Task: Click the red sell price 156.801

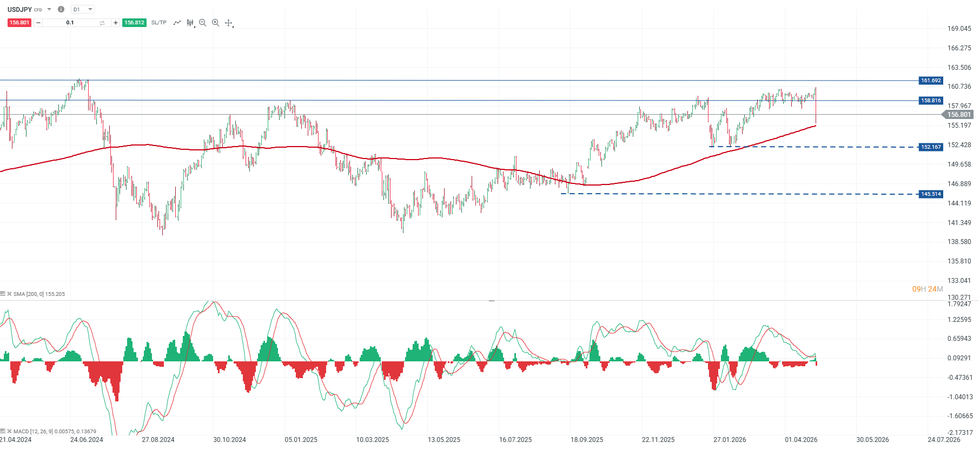Action: tap(19, 23)
